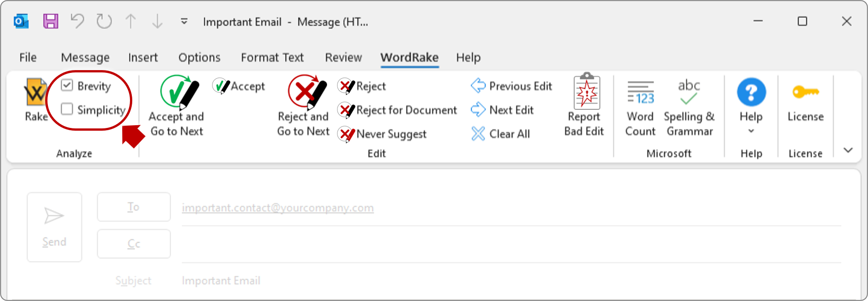868x301 pixels.
Task: Redo the last action
Action: [104, 21]
